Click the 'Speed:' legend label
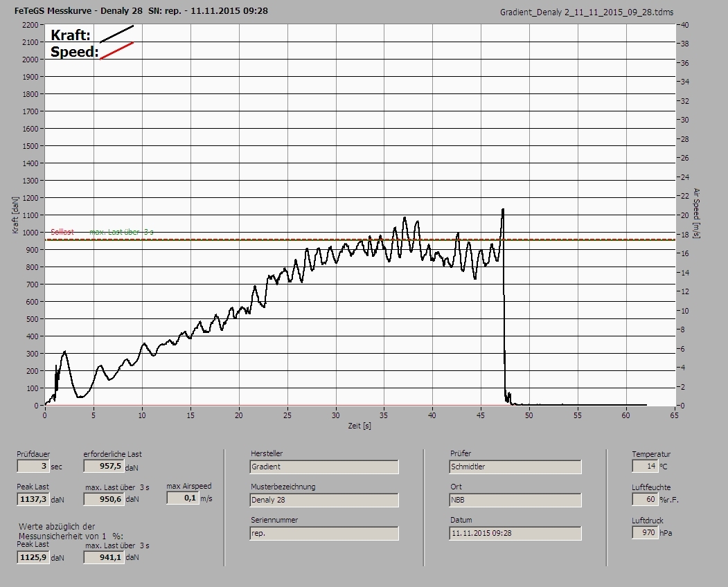 click(74, 51)
